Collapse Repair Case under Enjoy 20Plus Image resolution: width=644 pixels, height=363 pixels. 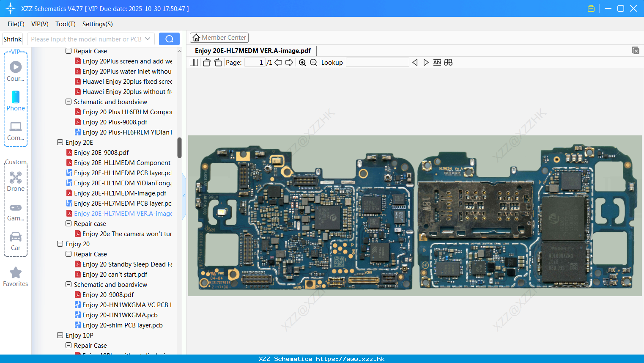[x=69, y=51]
